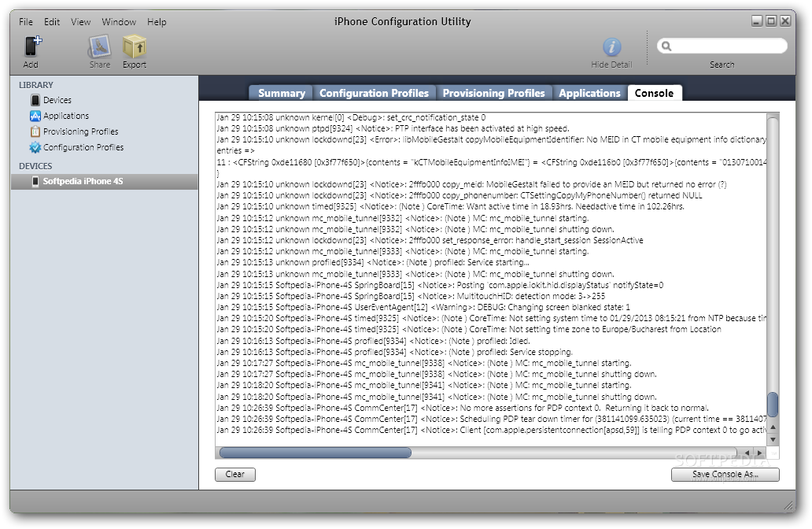This screenshot has height=529, width=812.
Task: Open the View menu
Action: 81,22
